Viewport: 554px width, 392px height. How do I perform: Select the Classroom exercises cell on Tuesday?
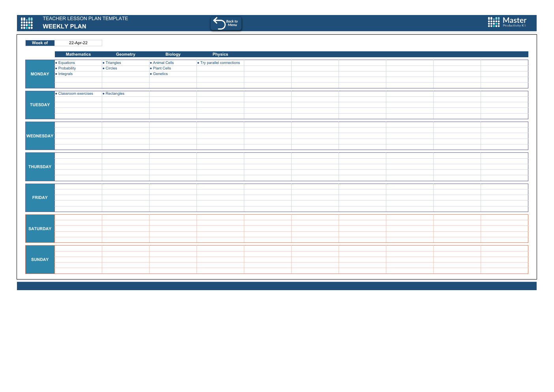78,94
